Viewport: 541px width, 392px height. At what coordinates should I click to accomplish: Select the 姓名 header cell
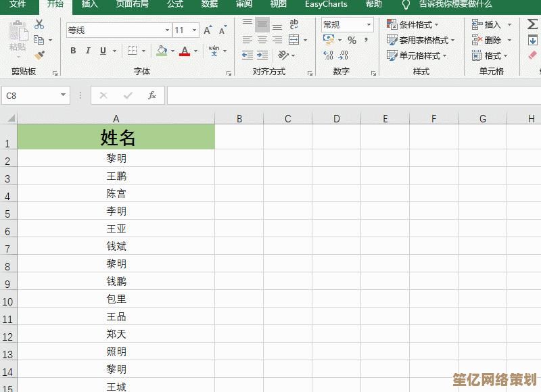click(x=116, y=139)
